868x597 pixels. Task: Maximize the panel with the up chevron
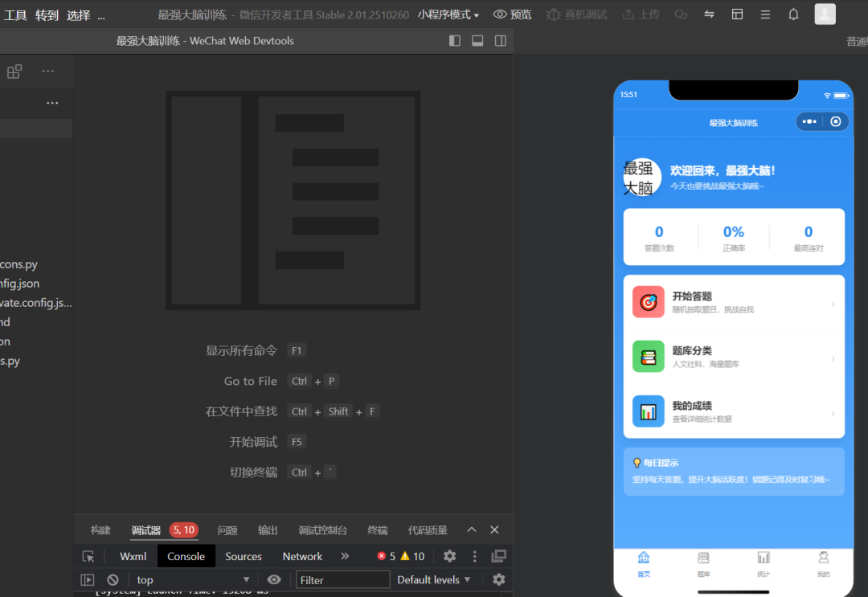[472, 530]
